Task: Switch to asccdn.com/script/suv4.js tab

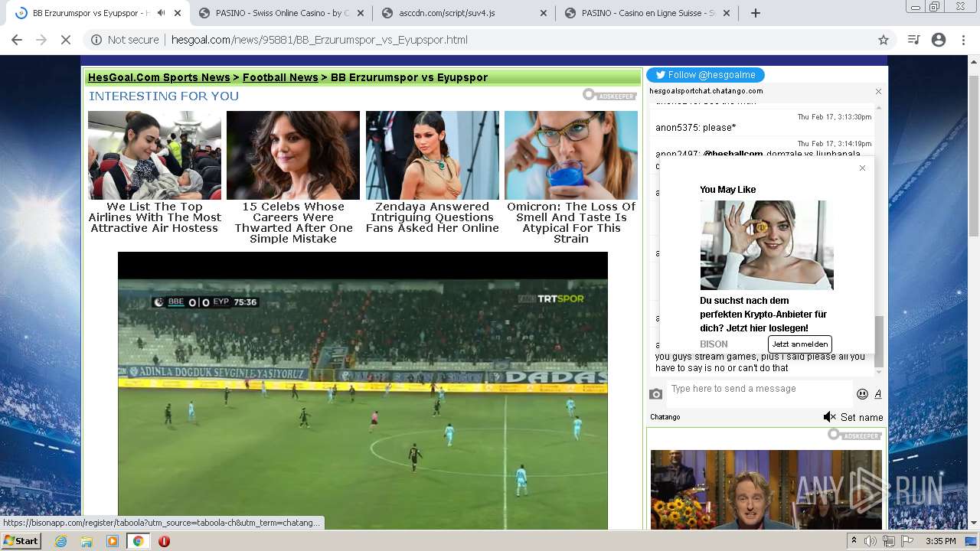Action: click(x=446, y=13)
